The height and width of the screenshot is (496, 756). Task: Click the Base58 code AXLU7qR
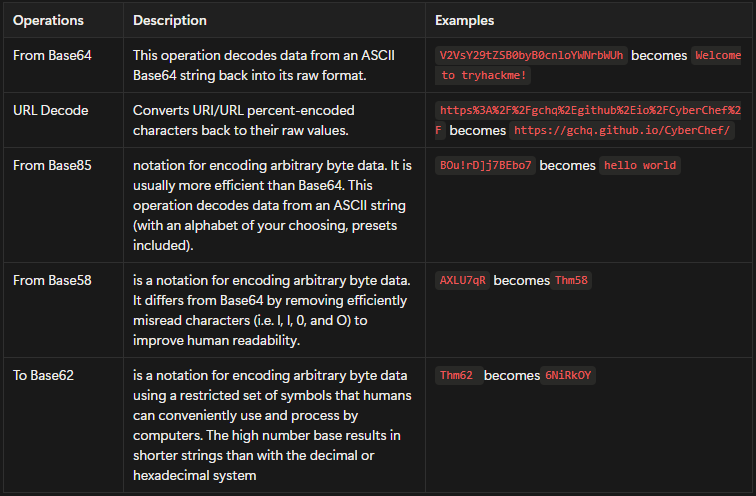(x=462, y=281)
